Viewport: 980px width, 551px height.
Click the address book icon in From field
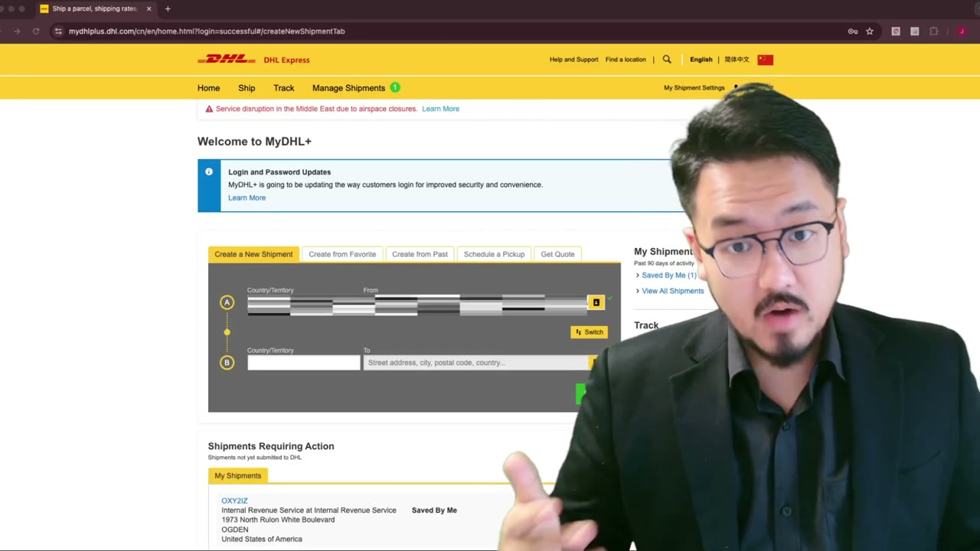point(596,302)
